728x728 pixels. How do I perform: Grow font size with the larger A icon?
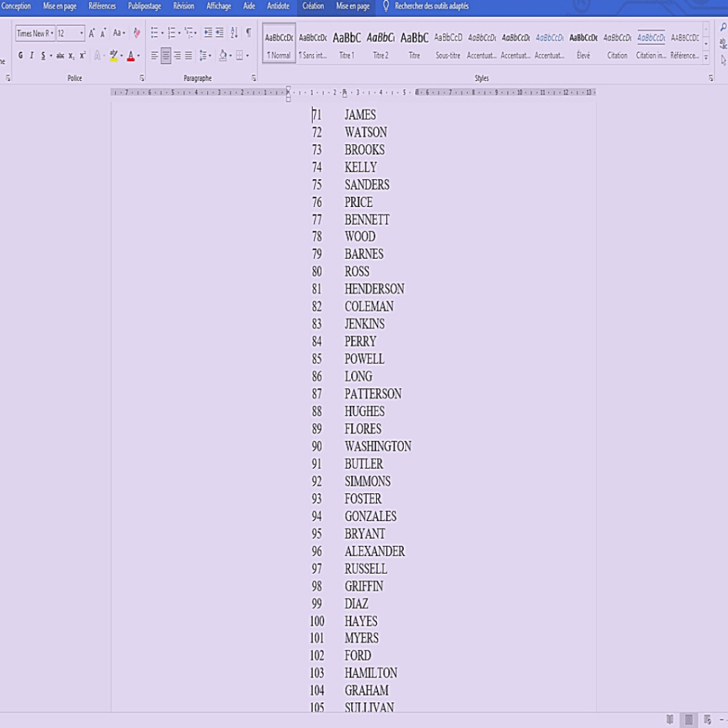coord(92,33)
